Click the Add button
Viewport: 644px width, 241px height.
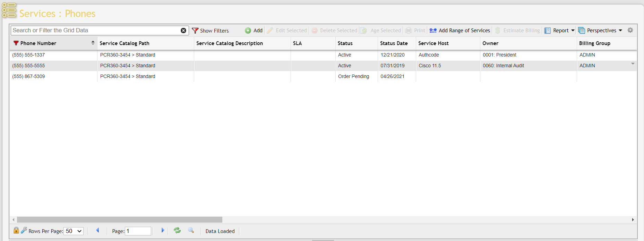[x=254, y=31]
